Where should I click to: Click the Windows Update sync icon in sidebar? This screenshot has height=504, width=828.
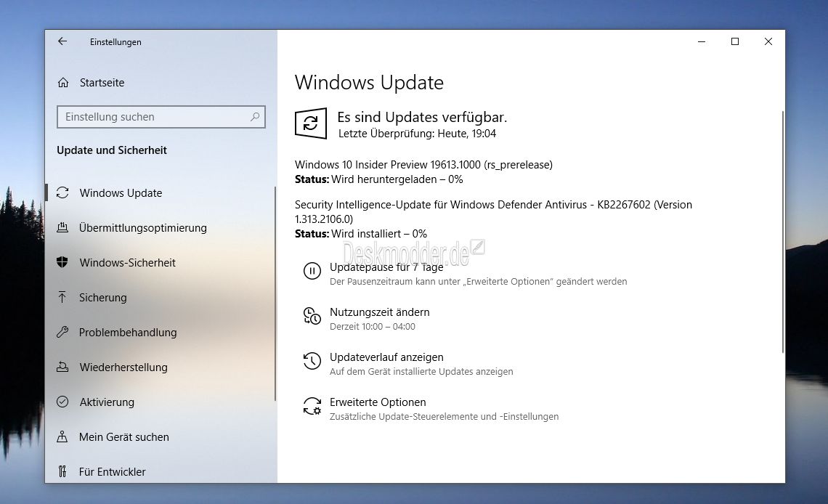(62, 192)
